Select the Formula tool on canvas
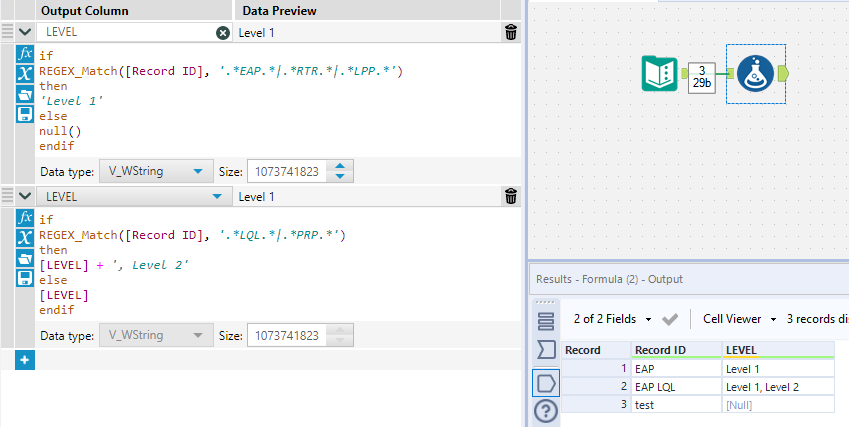 pyautogui.click(x=754, y=74)
